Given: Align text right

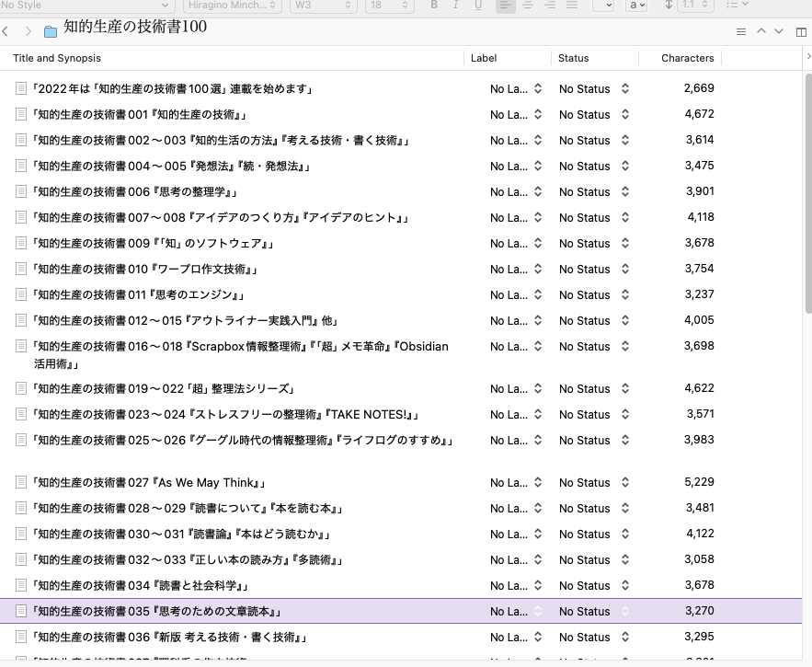Looking at the screenshot, I should coord(550,5).
